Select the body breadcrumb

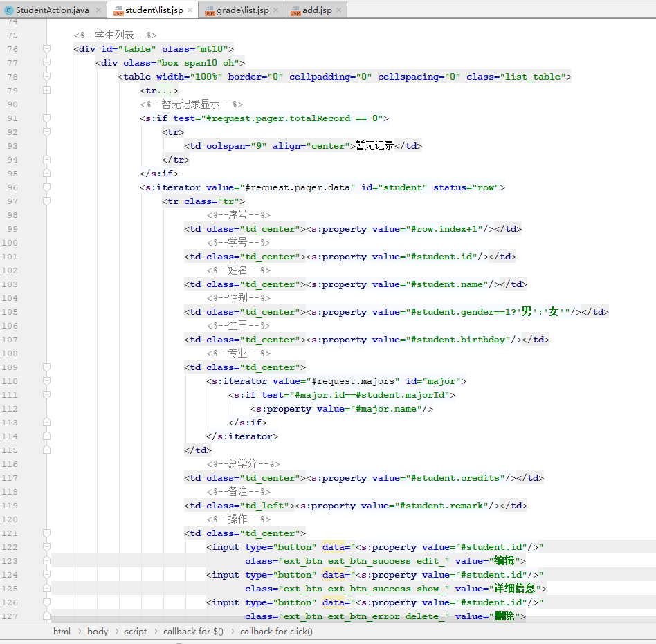click(98, 631)
